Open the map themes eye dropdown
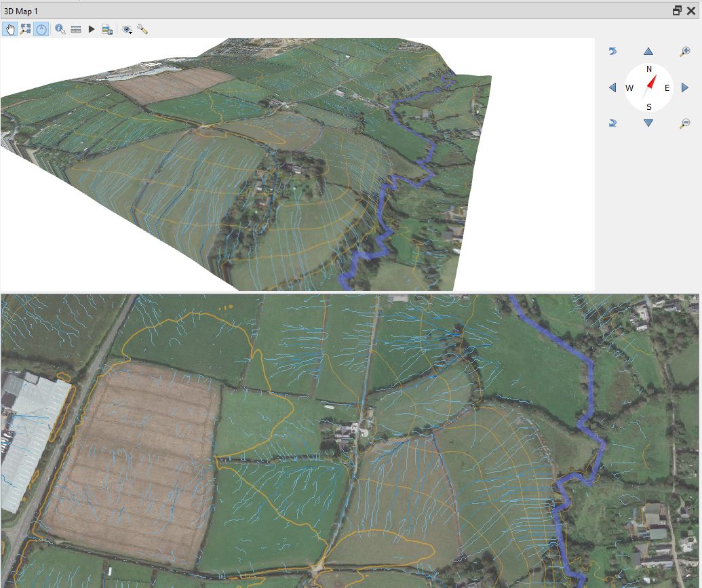Screen dimensions: 702x588 pyautogui.click(x=126, y=29)
